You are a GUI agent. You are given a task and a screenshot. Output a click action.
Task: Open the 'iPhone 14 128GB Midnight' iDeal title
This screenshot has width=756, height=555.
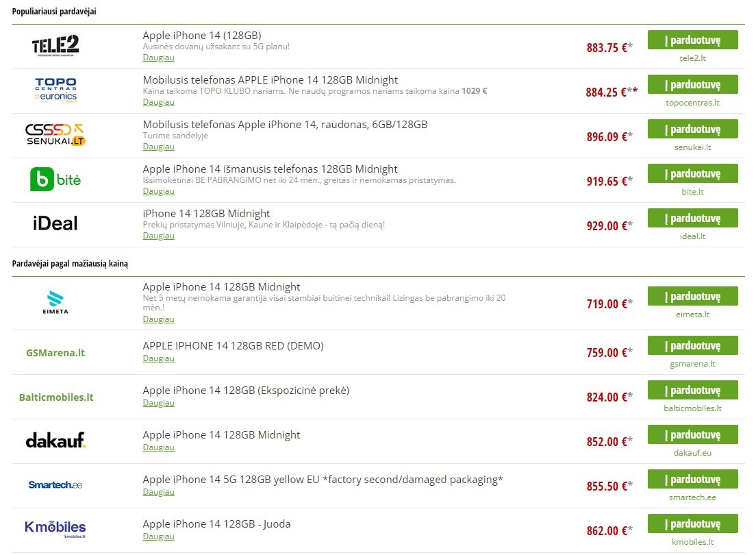206,213
